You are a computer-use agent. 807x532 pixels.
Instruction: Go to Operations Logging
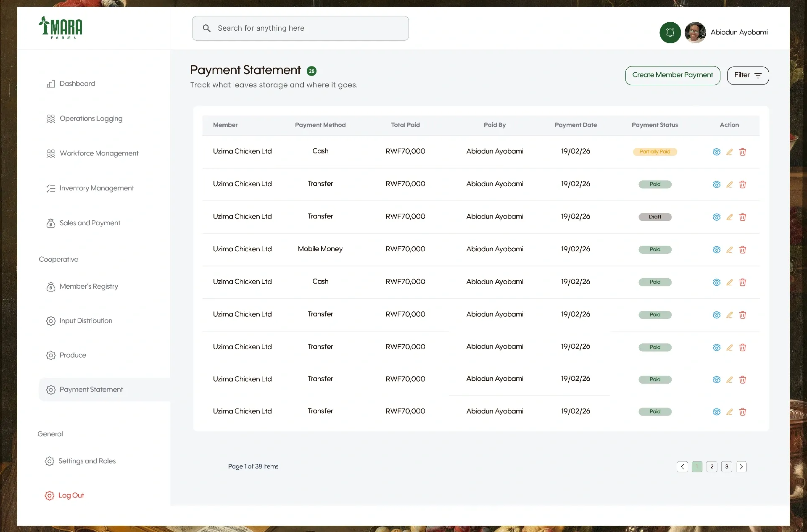coord(84,119)
